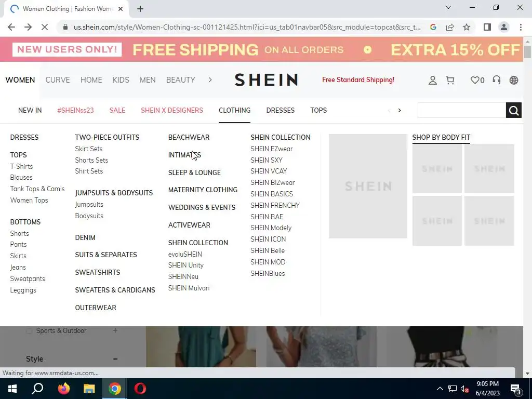Open the customer support headset icon

point(496,80)
